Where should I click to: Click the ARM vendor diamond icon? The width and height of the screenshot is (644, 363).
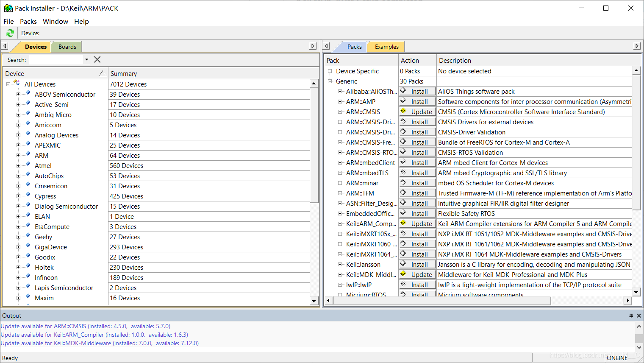pos(28,154)
